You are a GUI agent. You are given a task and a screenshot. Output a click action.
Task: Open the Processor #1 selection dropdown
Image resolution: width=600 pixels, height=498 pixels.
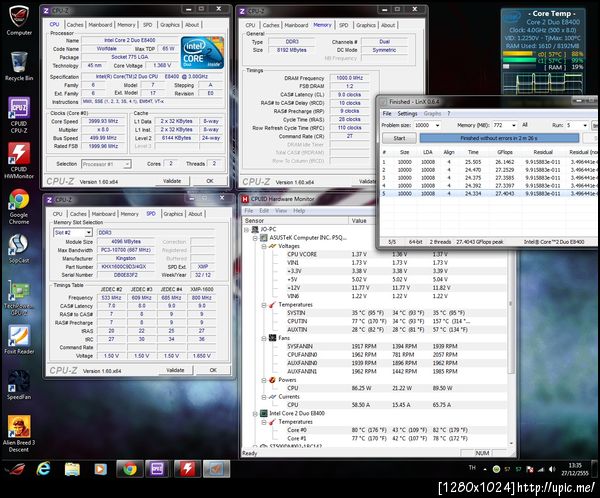pos(127,164)
